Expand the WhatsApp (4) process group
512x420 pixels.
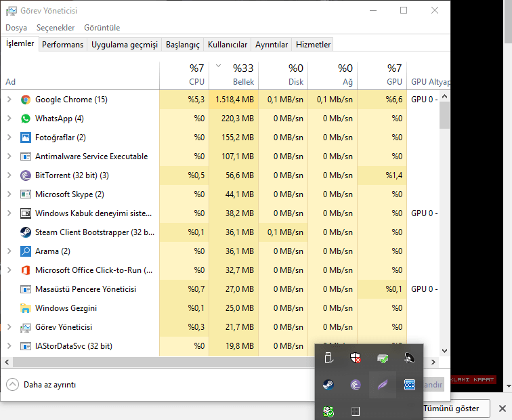click(9, 119)
